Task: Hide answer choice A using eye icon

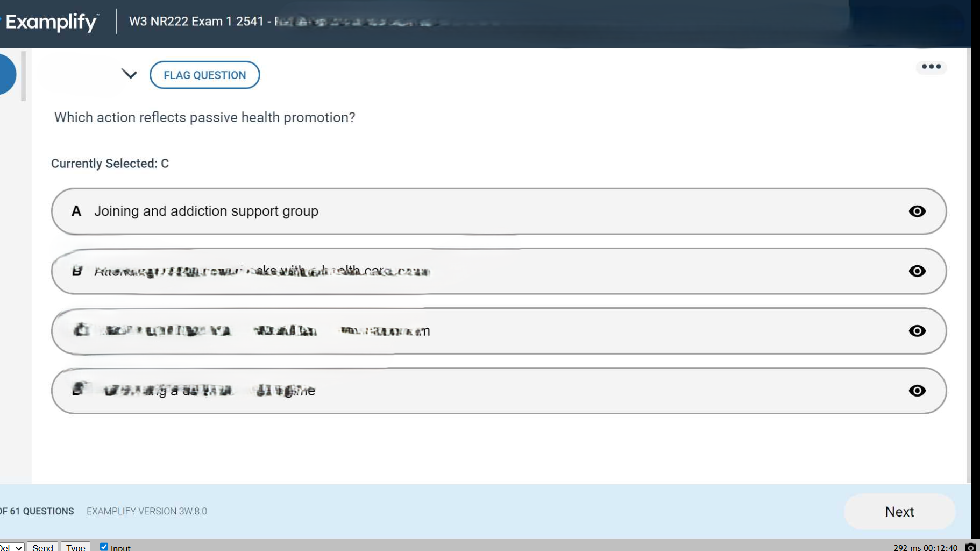Action: pos(917,211)
